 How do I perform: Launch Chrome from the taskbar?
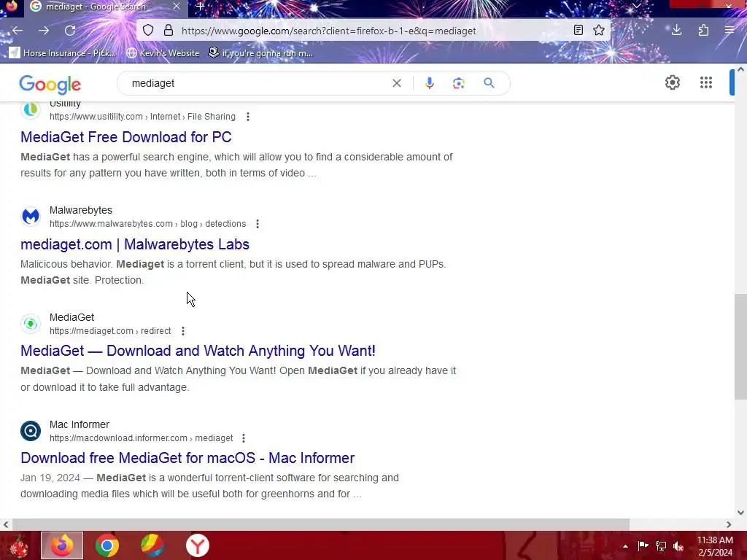pos(107,545)
